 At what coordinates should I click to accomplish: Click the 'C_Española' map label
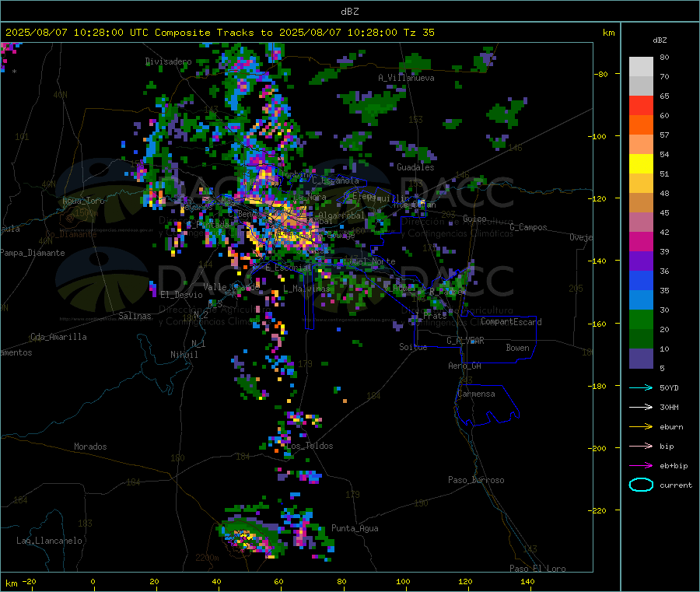[335, 180]
